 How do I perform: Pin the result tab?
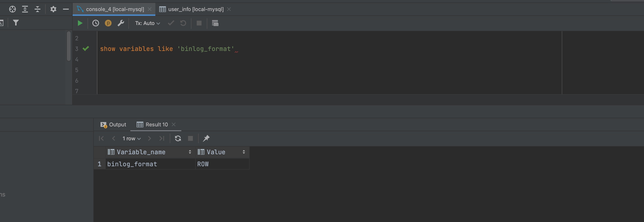[x=206, y=139]
